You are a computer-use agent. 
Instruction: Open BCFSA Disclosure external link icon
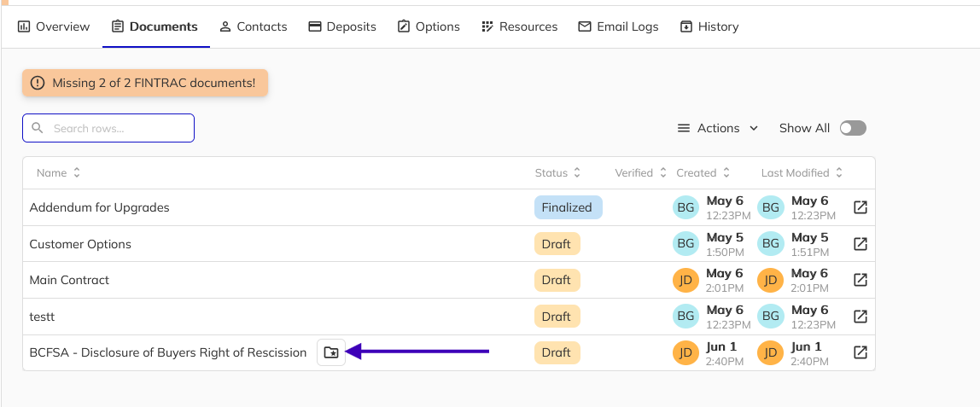[860, 352]
